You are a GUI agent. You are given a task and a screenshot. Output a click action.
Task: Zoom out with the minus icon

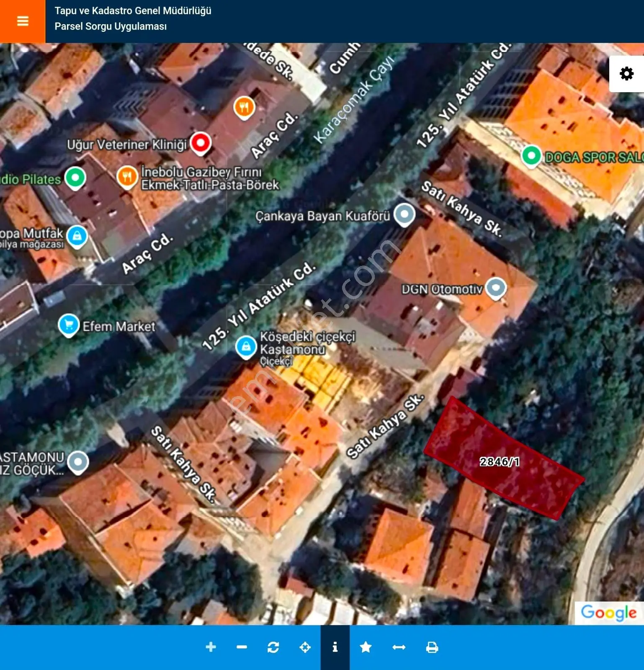(x=242, y=647)
